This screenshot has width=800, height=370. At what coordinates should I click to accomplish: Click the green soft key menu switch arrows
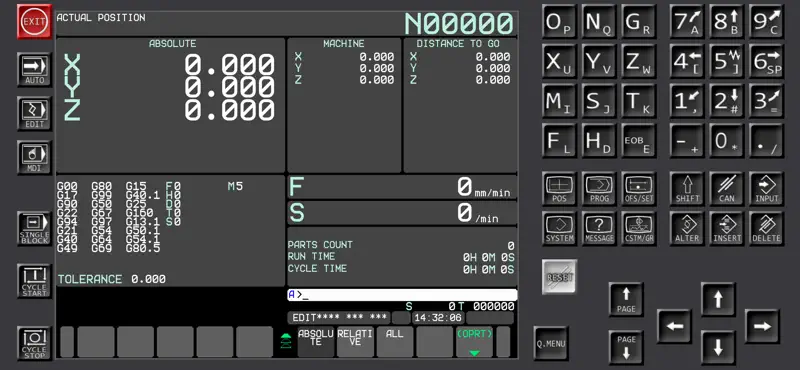pos(286,341)
